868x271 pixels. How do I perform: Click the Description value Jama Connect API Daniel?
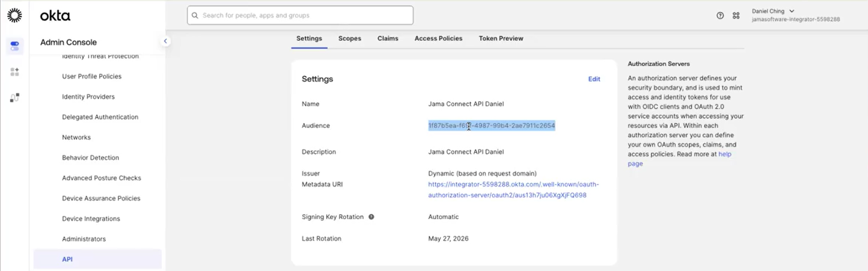(466, 152)
